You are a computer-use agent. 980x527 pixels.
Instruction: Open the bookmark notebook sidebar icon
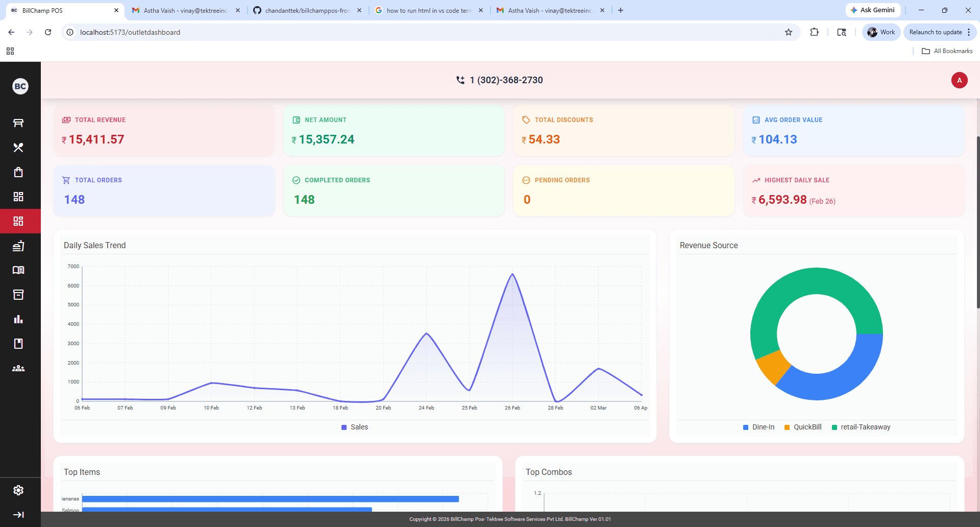18,344
